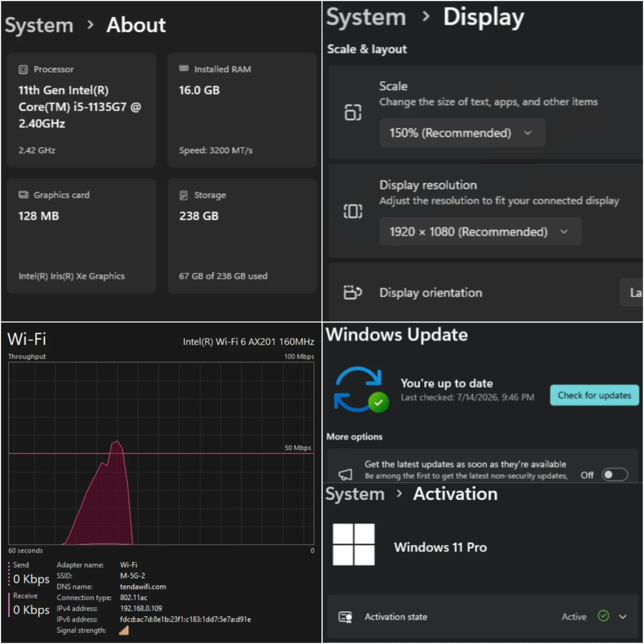644x644 pixels.
Task: Click the Display orientation icon
Action: (x=353, y=292)
